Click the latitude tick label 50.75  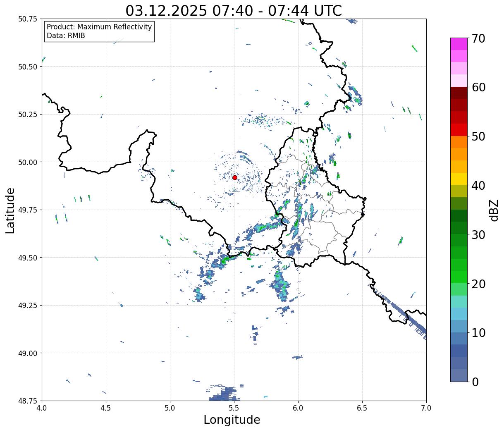point(28,19)
